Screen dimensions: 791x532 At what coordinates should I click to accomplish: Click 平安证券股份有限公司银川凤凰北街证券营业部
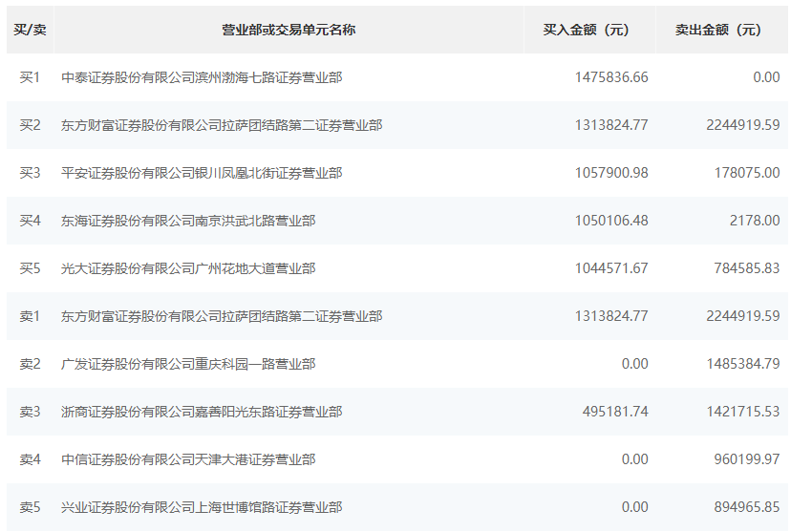[202, 173]
